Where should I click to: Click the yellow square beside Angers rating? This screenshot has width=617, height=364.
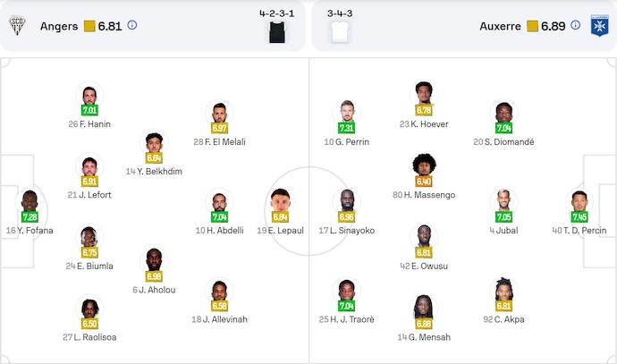pos(89,26)
